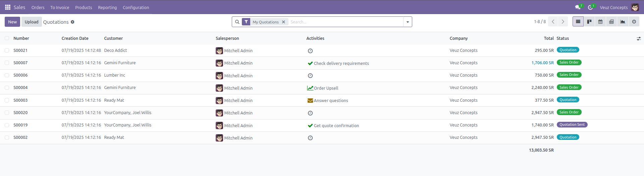Viewport: 644px width, 176px height.
Task: Expand the search filter options dropdown
Action: click(408, 22)
